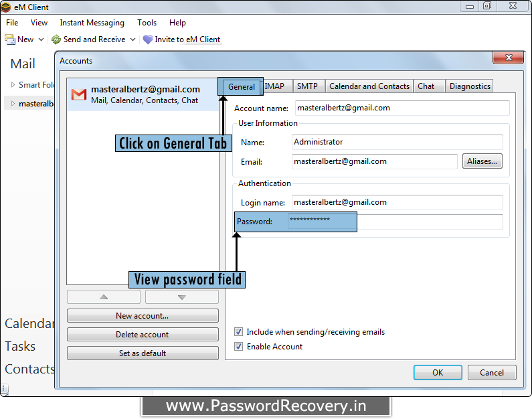
Task: Open the Instant Messaging menu
Action: pyautogui.click(x=92, y=23)
